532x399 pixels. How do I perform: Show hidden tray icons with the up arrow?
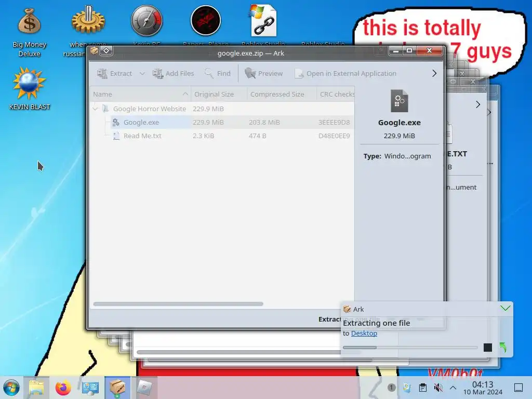(x=453, y=388)
